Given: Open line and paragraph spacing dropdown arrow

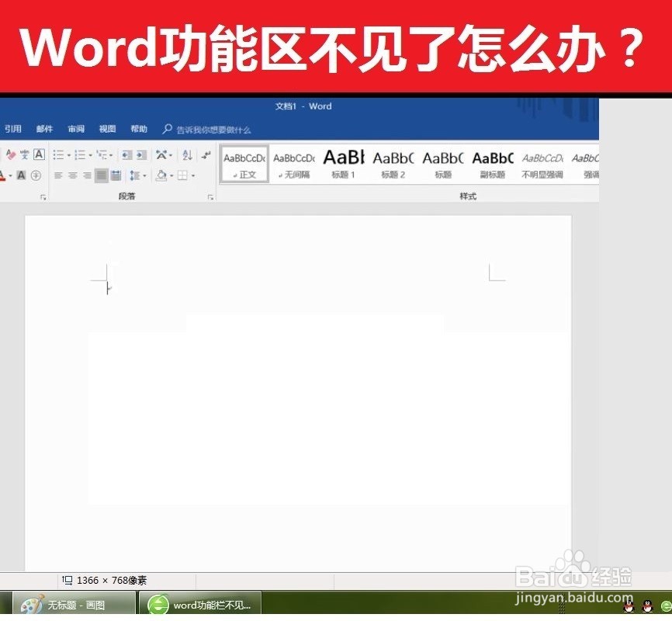Looking at the screenshot, I should [x=144, y=176].
